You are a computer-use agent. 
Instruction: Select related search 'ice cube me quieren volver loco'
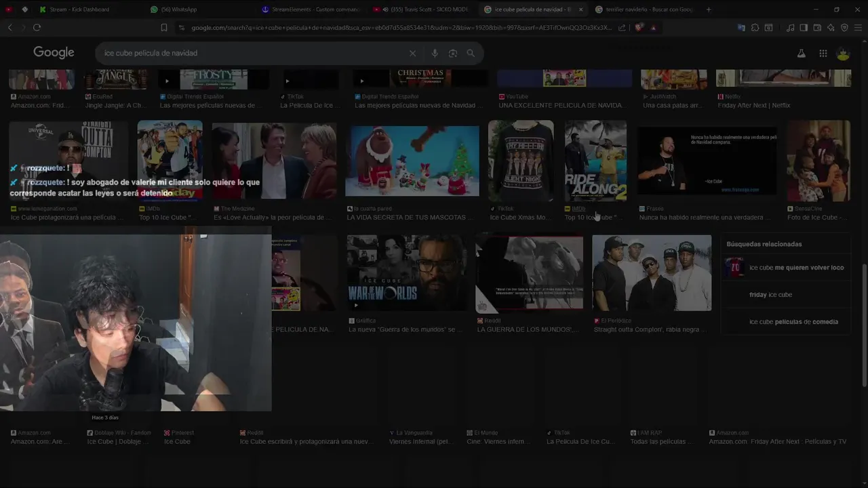point(787,268)
